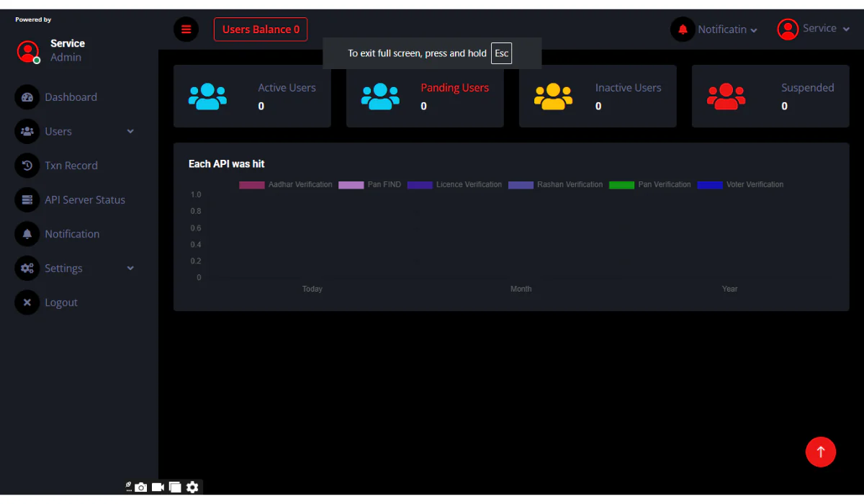Open the Users sidebar menu label

[58, 132]
